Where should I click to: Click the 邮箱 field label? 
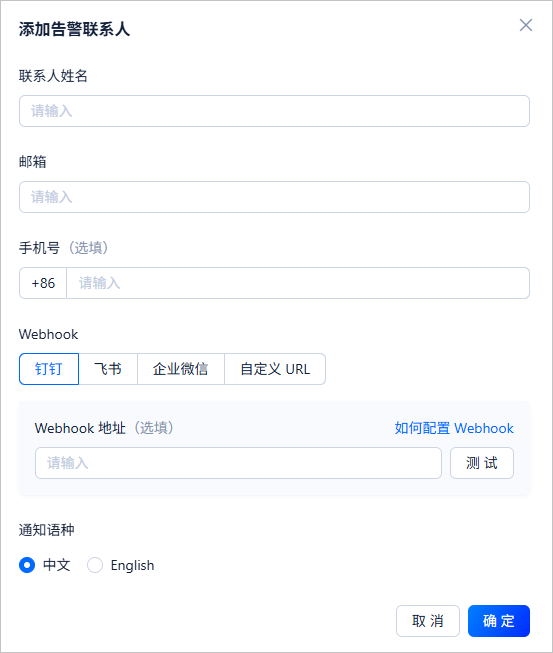coord(32,162)
